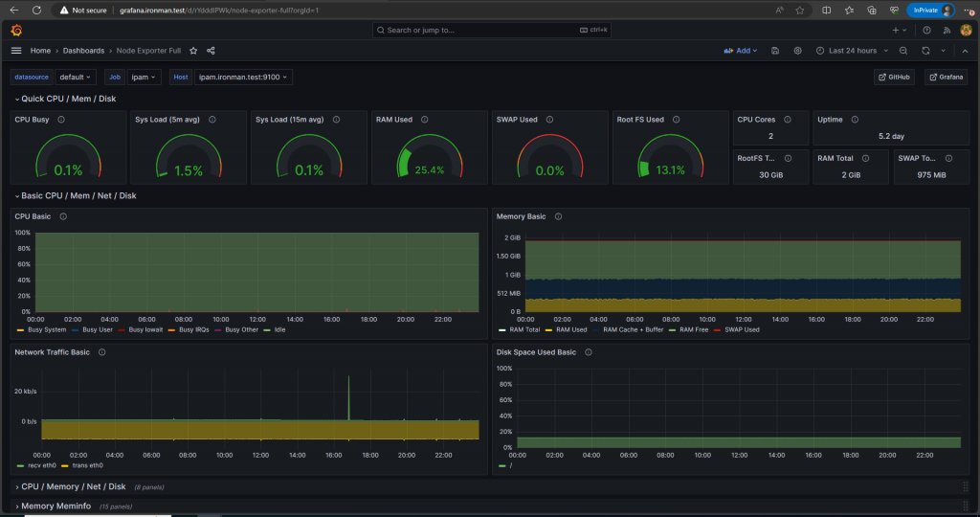980x517 pixels.
Task: Show info for SWAP Used panel
Action: pos(550,120)
